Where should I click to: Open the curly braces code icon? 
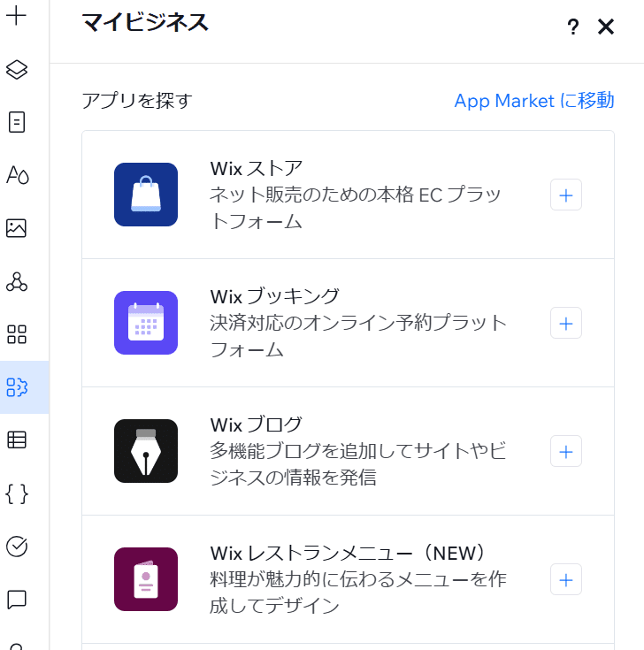(x=17, y=493)
